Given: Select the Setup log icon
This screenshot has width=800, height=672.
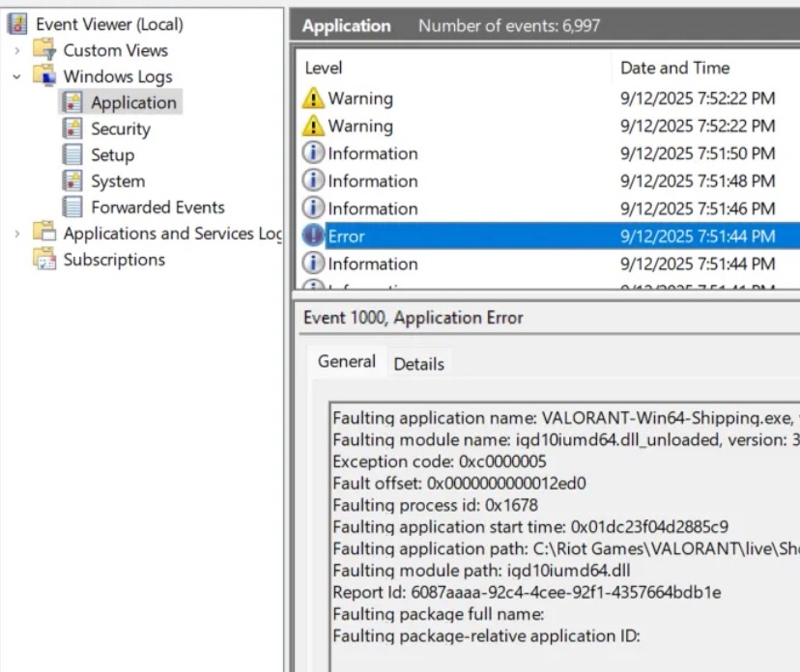Looking at the screenshot, I should 72,154.
